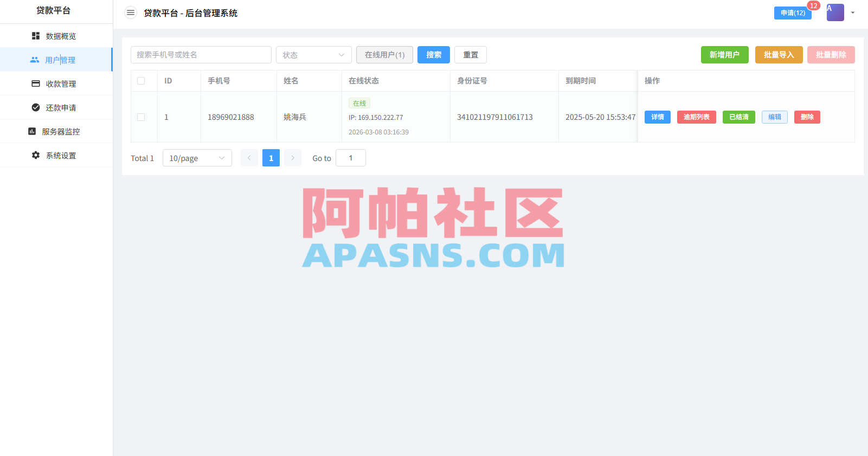Open 数据概览 menu item

point(56,36)
